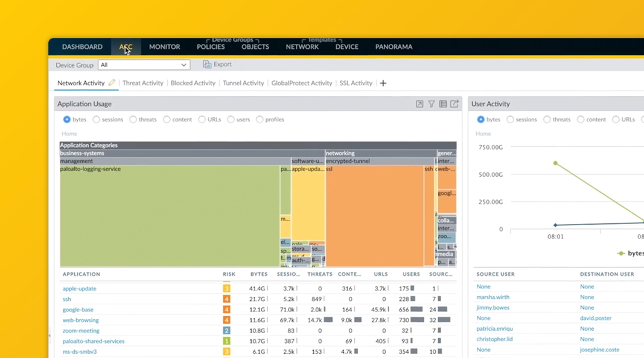Click the Home breadcrumb in Application Usage
644x358 pixels.
pos(69,133)
